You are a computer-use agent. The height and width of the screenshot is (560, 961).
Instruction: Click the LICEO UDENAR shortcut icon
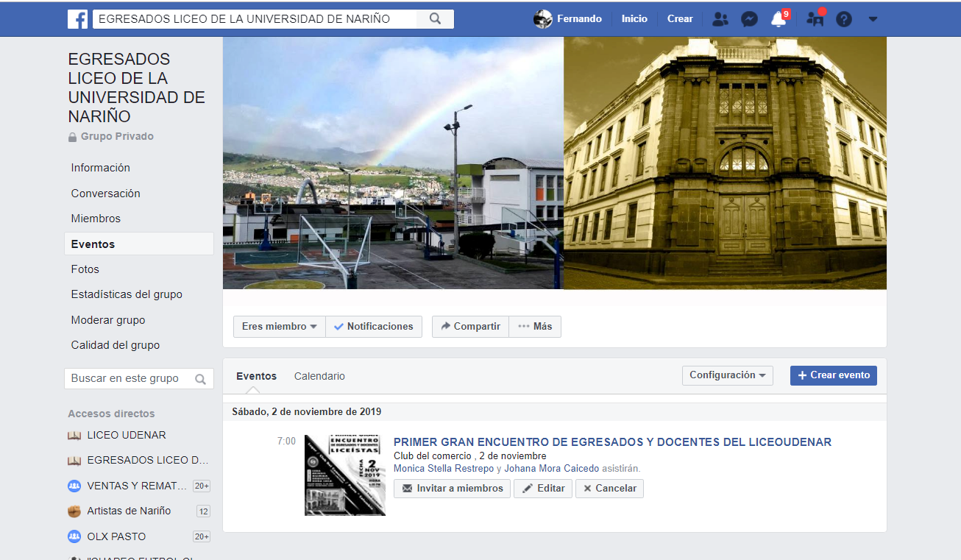click(74, 435)
